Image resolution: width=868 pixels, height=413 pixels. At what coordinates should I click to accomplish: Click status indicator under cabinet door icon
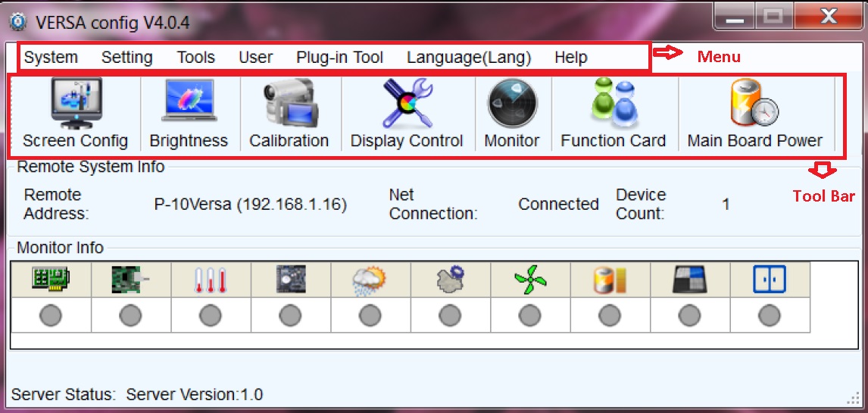tap(770, 316)
